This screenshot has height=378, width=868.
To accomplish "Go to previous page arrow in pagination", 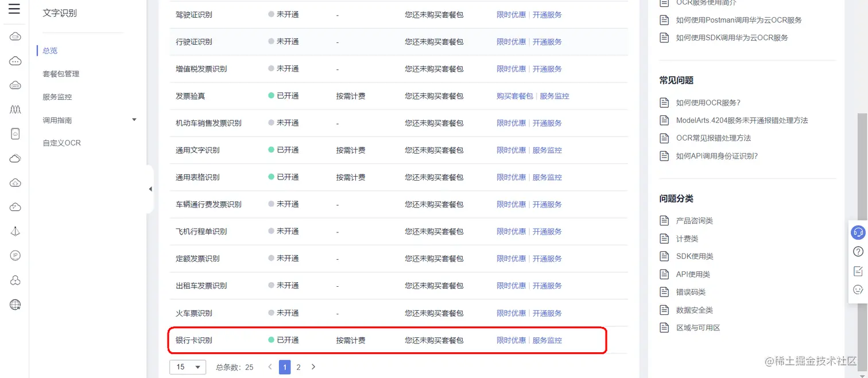I will (270, 367).
